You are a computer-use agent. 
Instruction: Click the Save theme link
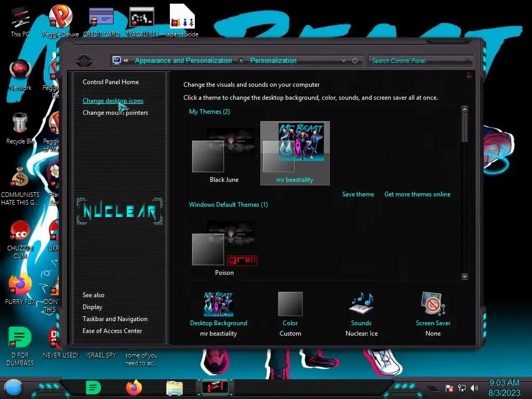click(x=358, y=194)
